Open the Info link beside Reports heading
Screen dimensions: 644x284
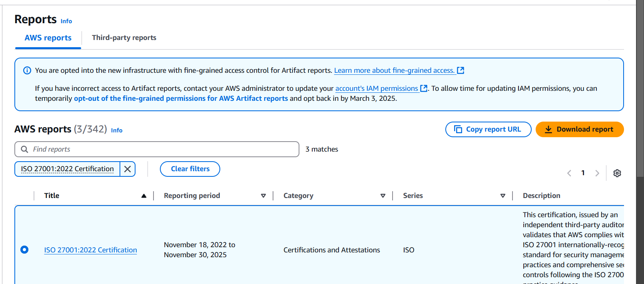pos(66,21)
